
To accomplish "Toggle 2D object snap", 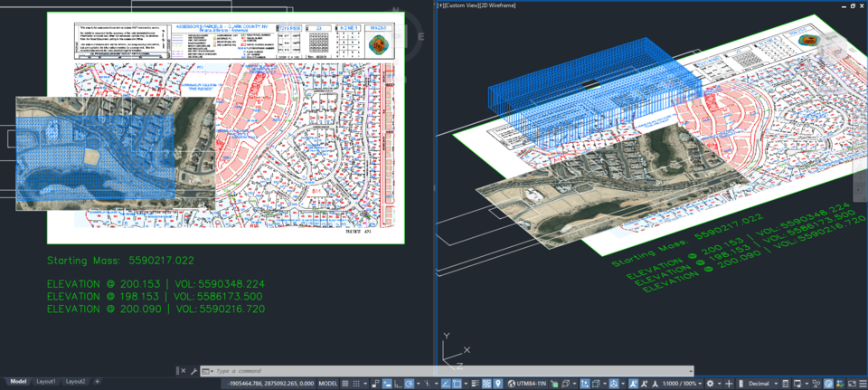I will coord(458,384).
